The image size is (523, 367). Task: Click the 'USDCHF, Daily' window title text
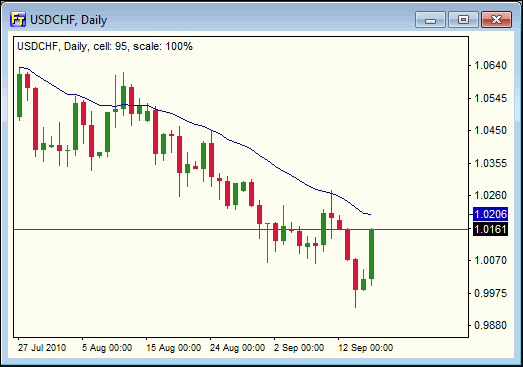69,20
